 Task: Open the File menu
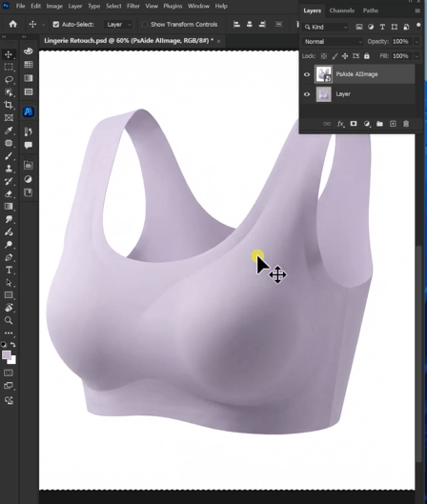coord(20,6)
